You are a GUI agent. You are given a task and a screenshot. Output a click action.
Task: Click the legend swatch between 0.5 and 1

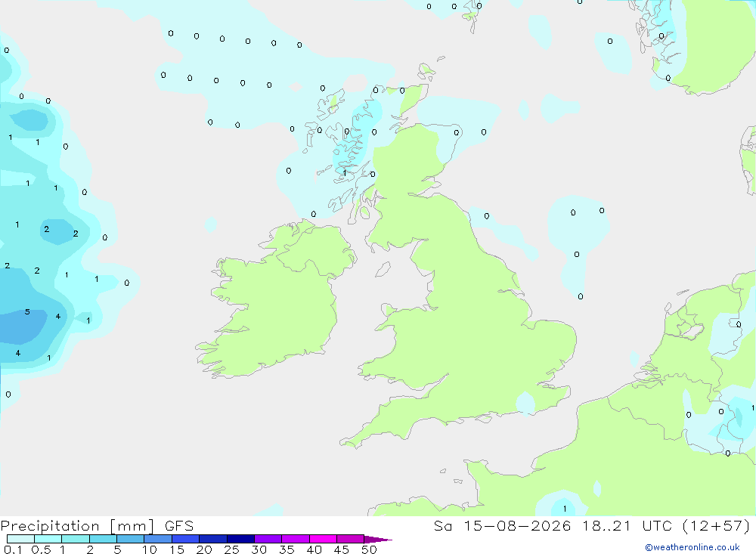pos(48,539)
